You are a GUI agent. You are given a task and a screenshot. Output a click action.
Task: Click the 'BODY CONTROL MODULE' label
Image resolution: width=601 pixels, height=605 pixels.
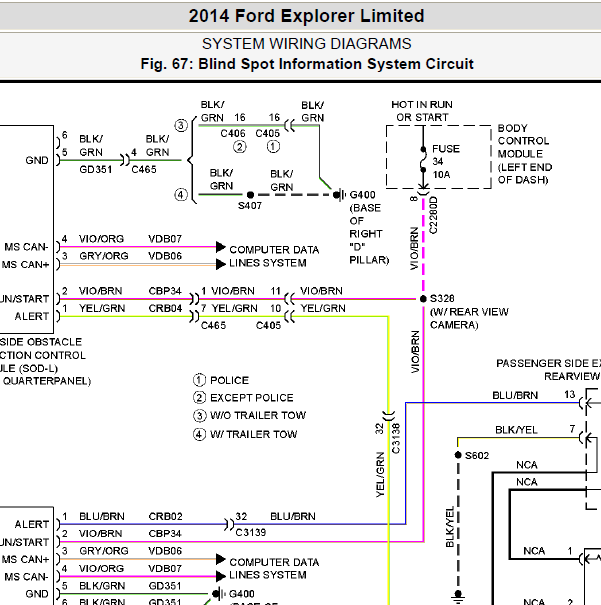(x=523, y=141)
